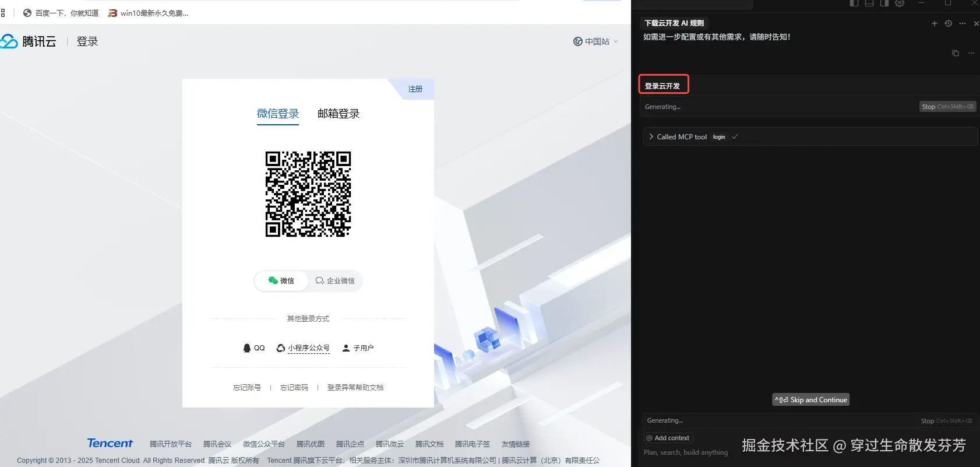
Task: Click the 注册 register corner link
Action: pos(415,89)
